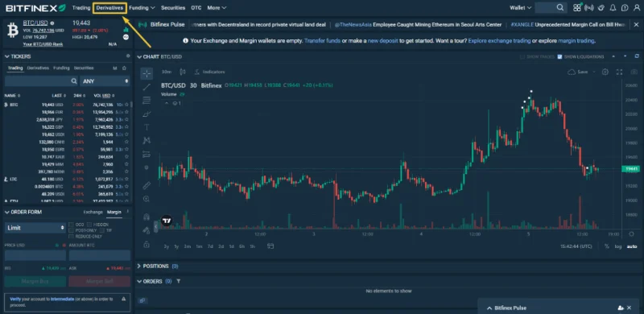
Task: Select the prediction and measurement tool
Action: click(147, 154)
